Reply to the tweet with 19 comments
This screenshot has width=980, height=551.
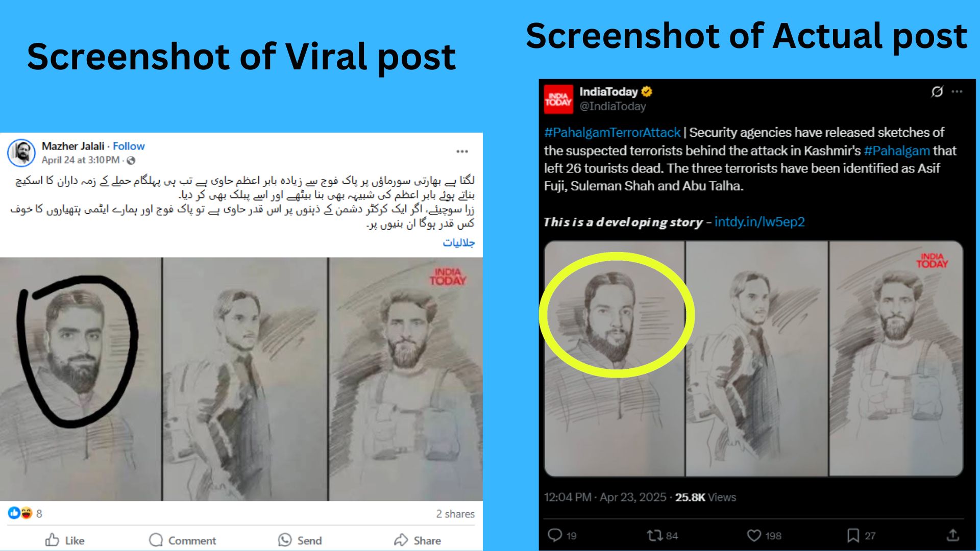(561, 535)
